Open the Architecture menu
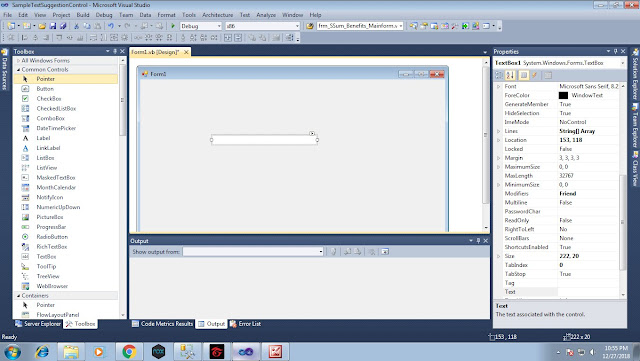Screen dimensions: 640x361 point(218,15)
